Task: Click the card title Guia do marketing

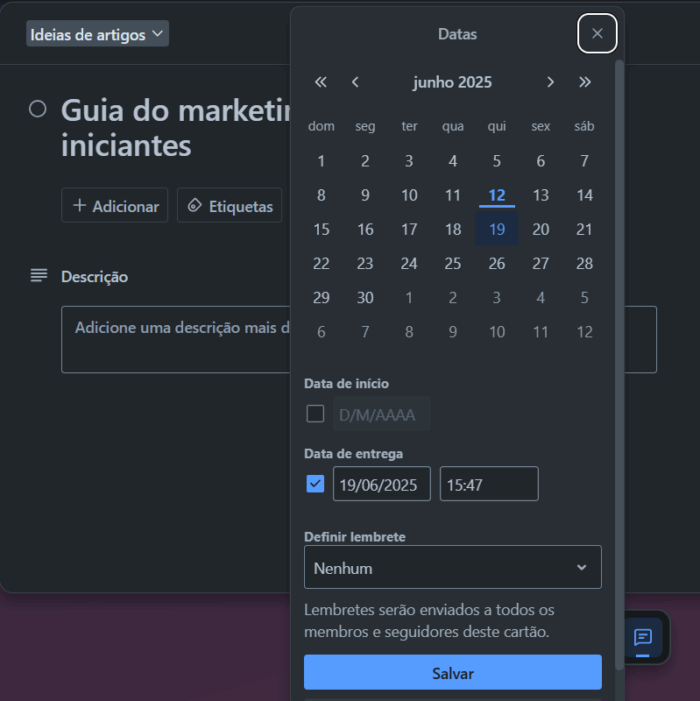Action: [177, 128]
